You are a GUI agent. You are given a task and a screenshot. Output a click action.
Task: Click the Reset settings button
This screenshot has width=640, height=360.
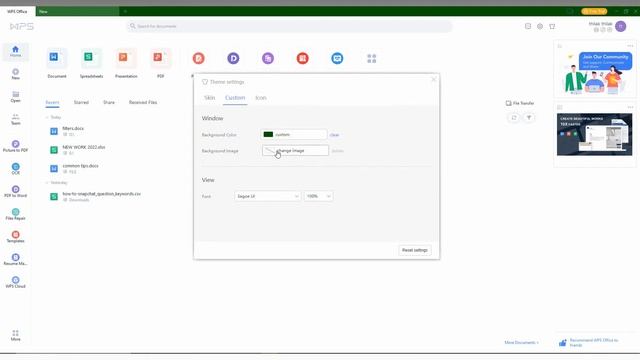pos(415,250)
